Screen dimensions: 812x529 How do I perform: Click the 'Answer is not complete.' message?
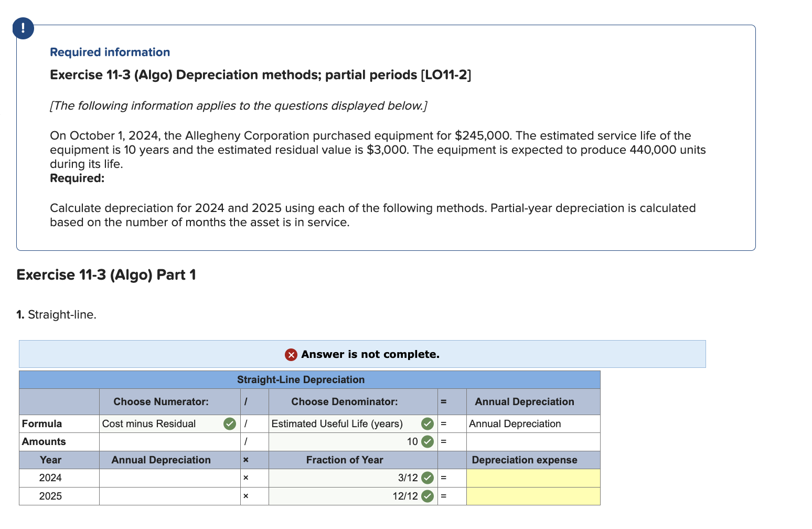click(x=370, y=354)
